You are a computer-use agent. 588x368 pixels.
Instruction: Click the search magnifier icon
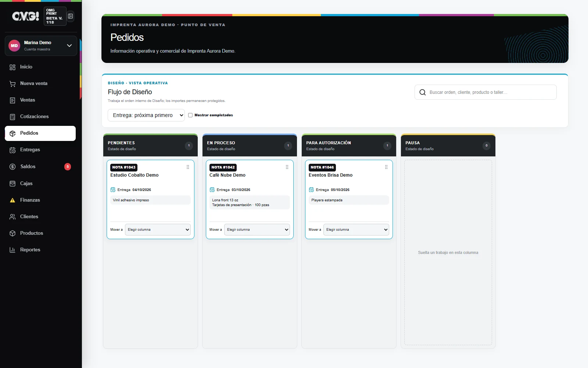point(423,92)
